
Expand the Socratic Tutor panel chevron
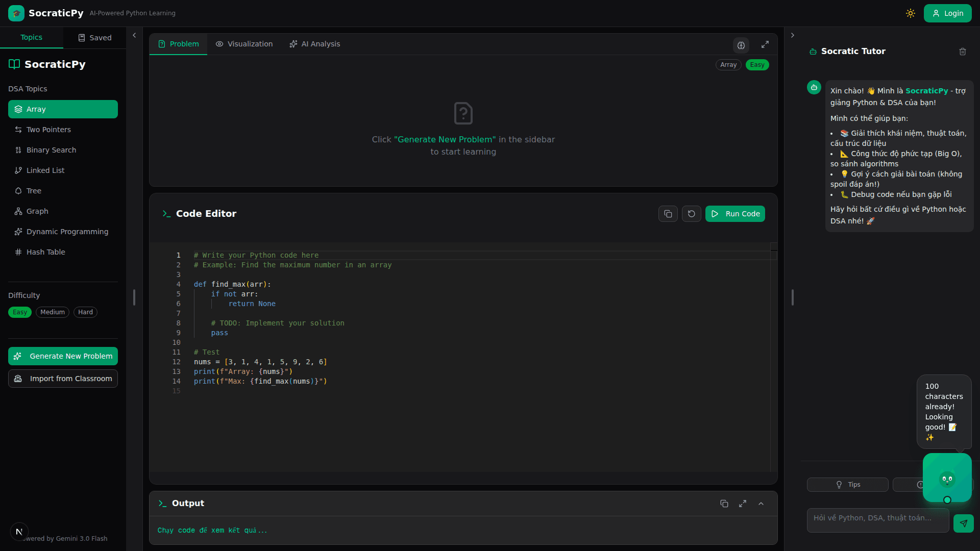793,35
